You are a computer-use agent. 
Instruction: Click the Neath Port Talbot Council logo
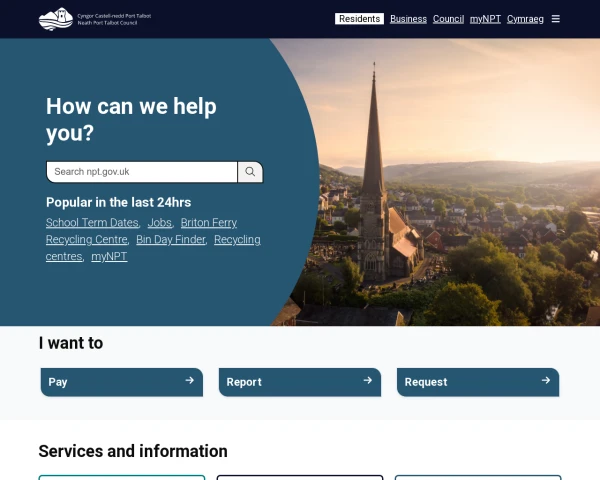coord(95,18)
